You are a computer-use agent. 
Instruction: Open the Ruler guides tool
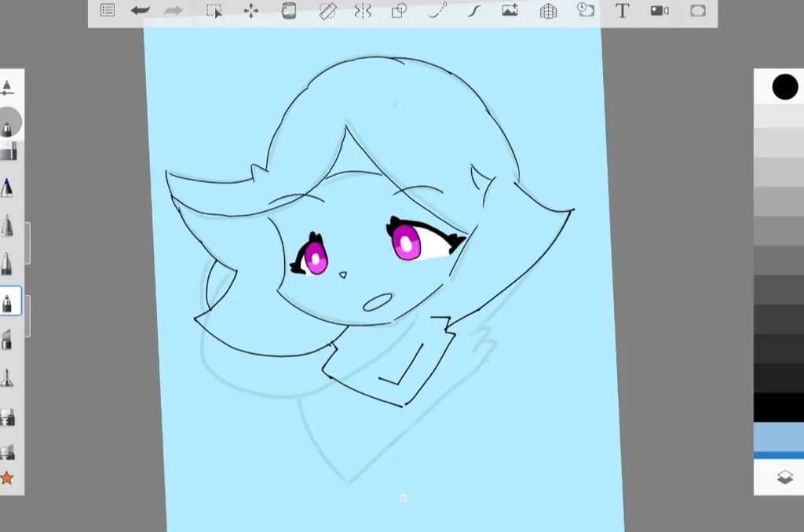[x=327, y=11]
